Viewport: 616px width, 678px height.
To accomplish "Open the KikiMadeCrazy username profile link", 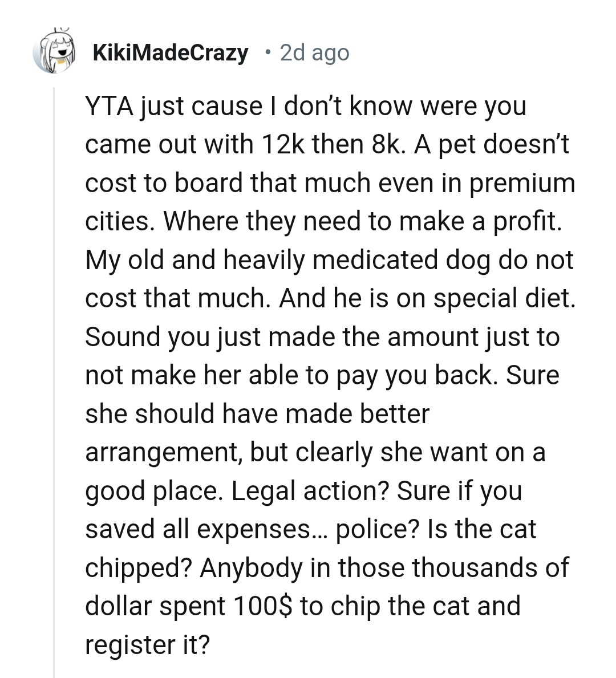I will [170, 53].
